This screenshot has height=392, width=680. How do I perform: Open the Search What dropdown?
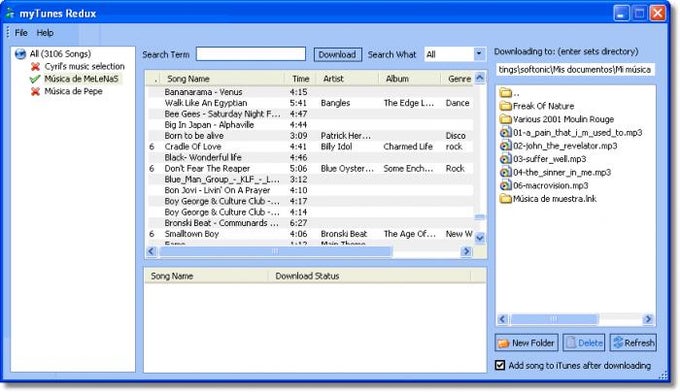pyautogui.click(x=479, y=54)
